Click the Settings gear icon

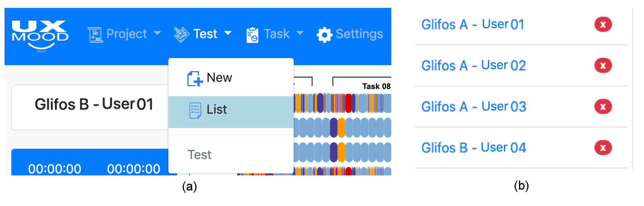[324, 35]
